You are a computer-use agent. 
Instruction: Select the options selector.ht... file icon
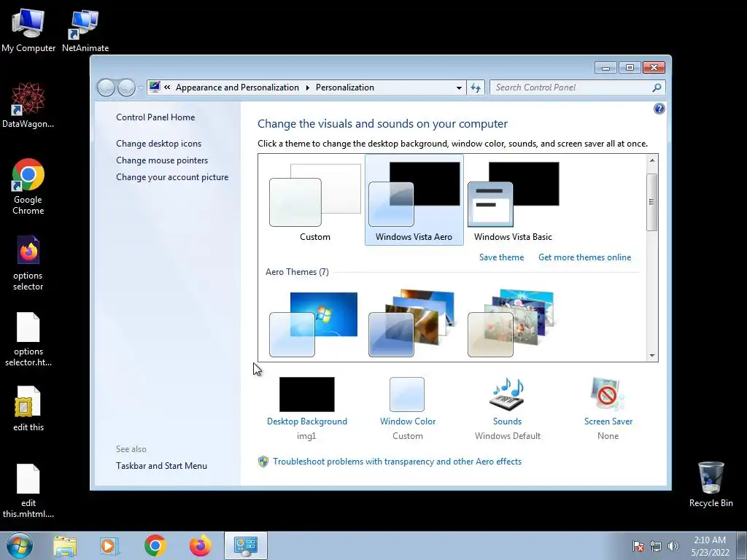click(28, 338)
